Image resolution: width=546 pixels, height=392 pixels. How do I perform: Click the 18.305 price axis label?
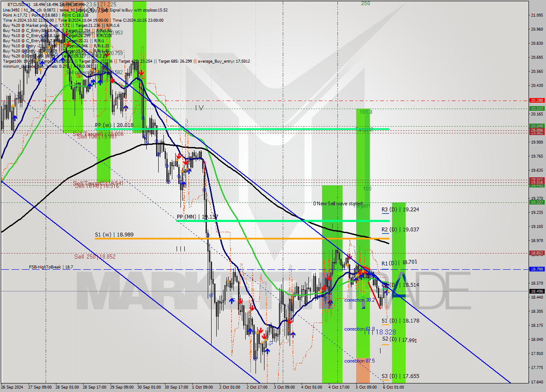tap(537, 311)
